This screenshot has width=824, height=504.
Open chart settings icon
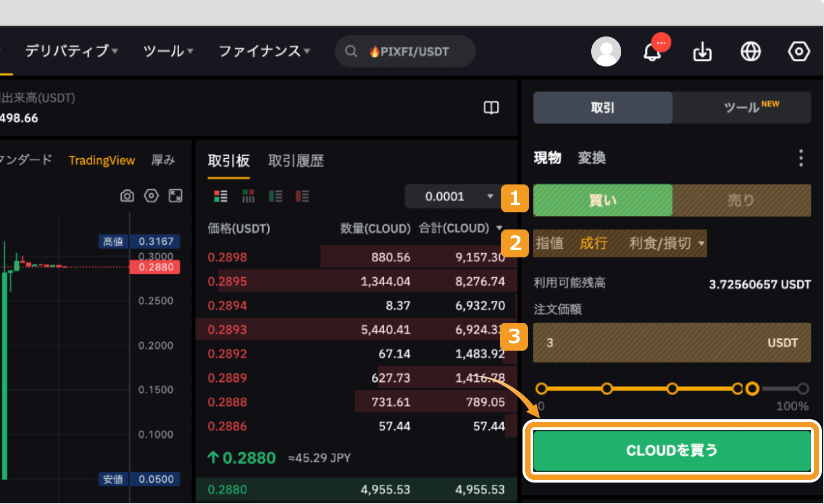click(151, 196)
